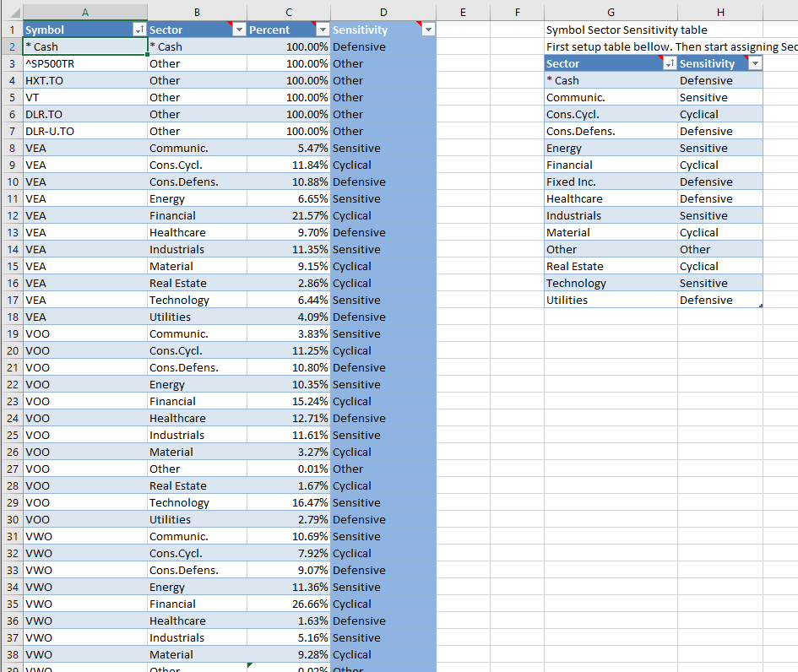Select column E header
The image size is (798, 672).
(x=463, y=12)
